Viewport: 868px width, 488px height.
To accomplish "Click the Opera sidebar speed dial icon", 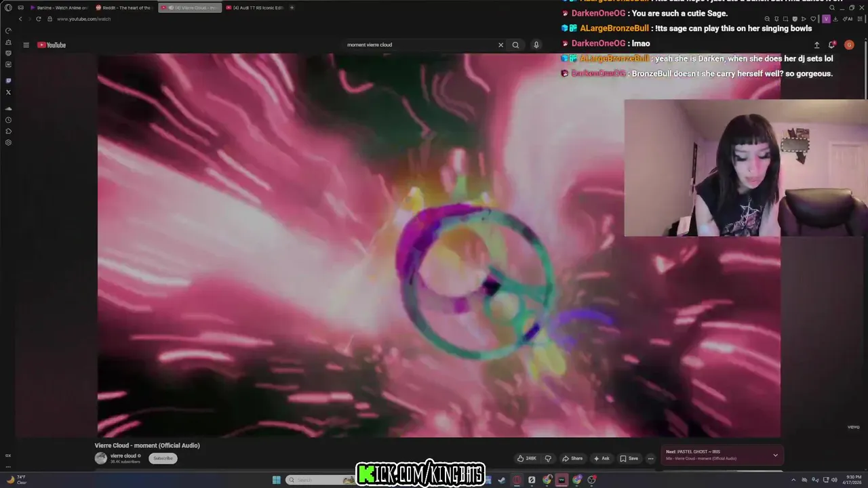I will pyautogui.click(x=8, y=30).
